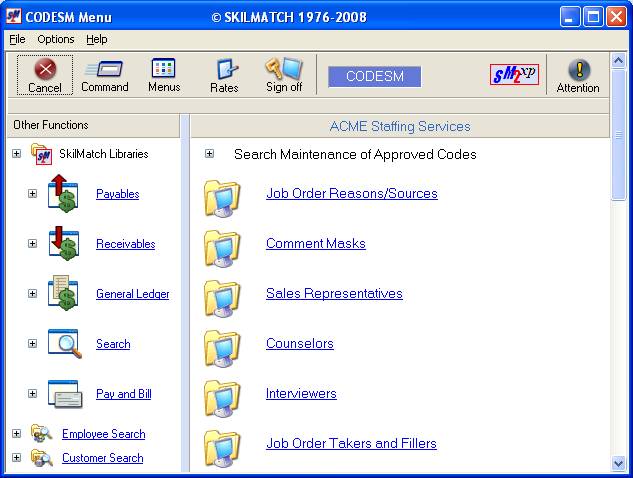Open the Menus grid icon

pyautogui.click(x=163, y=68)
